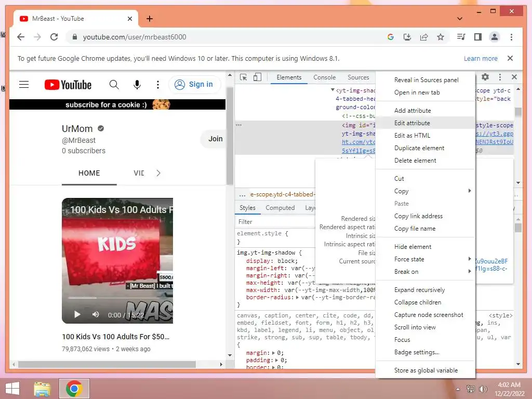
Task: Choose Store as global variable
Action: click(425, 370)
